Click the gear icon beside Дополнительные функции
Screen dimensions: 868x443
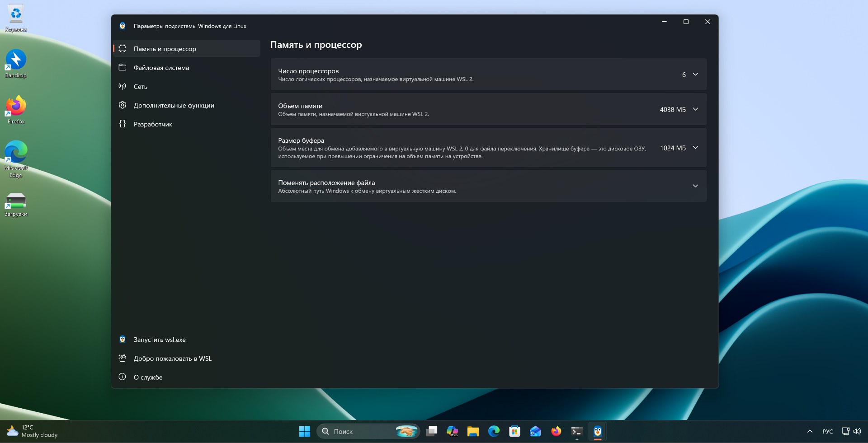(x=122, y=105)
